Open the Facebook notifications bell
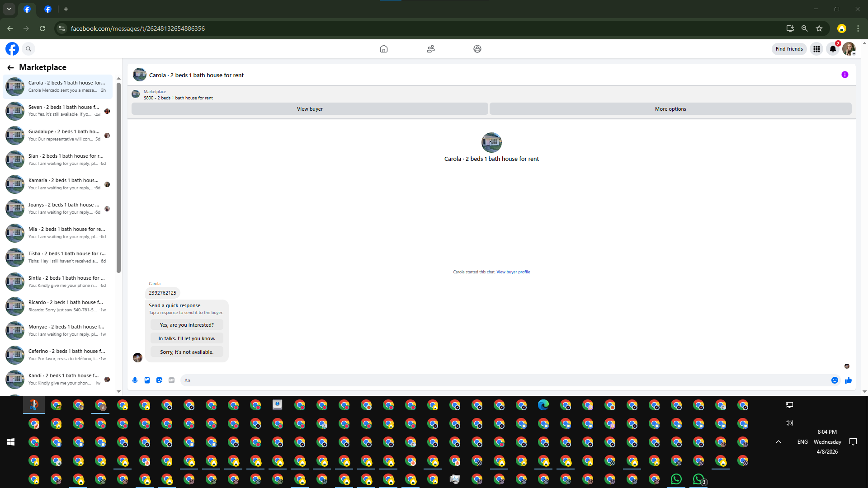The height and width of the screenshot is (488, 868). click(x=833, y=49)
